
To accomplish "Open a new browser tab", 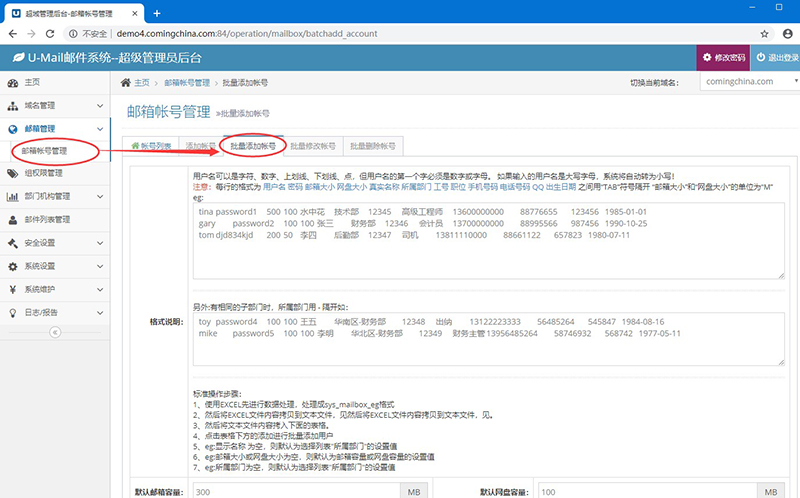I will [x=157, y=10].
